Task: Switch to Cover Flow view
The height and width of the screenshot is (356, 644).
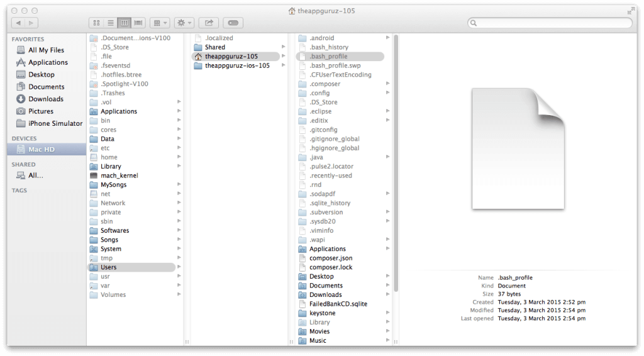Action: 138,23
